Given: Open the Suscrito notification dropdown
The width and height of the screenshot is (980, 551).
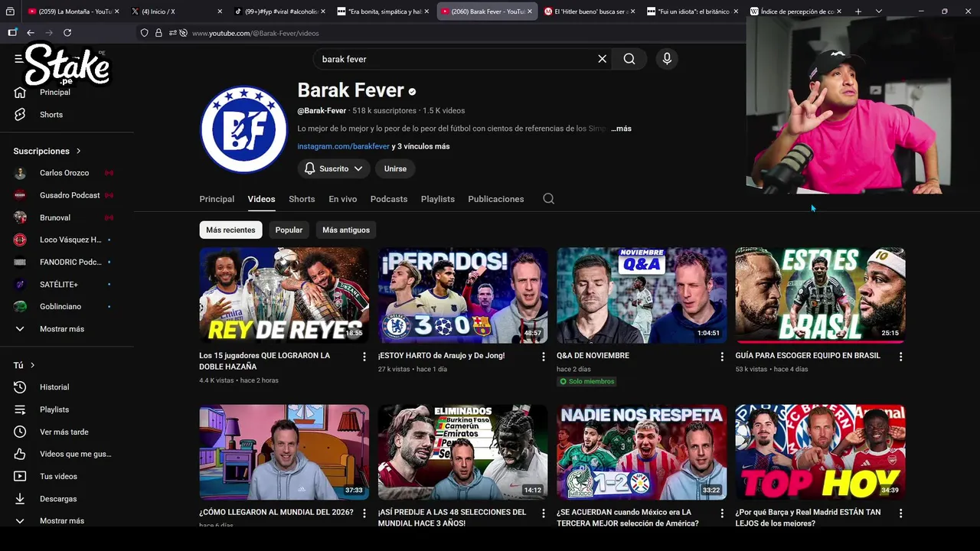Looking at the screenshot, I should click(x=334, y=168).
